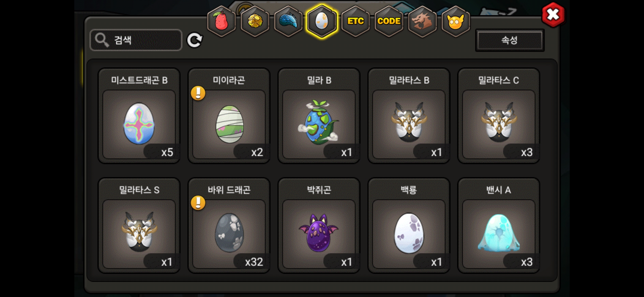Focus the 검색 search field
Screen dimensions: 644x297
(x=136, y=40)
